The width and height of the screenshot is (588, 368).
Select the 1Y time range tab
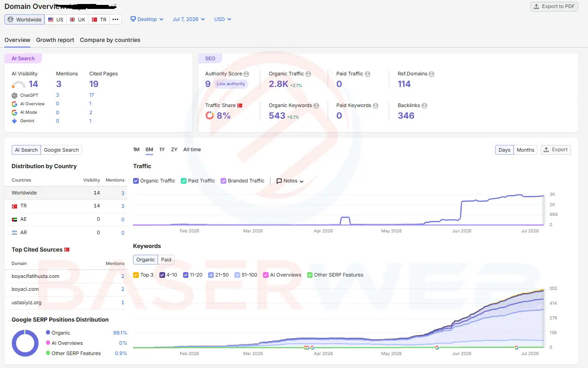click(162, 150)
